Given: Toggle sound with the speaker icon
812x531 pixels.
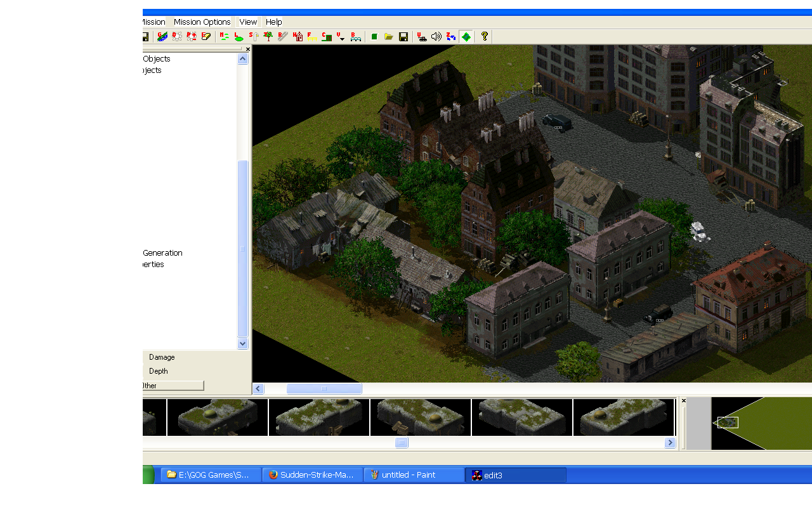Looking at the screenshot, I should click(436, 37).
